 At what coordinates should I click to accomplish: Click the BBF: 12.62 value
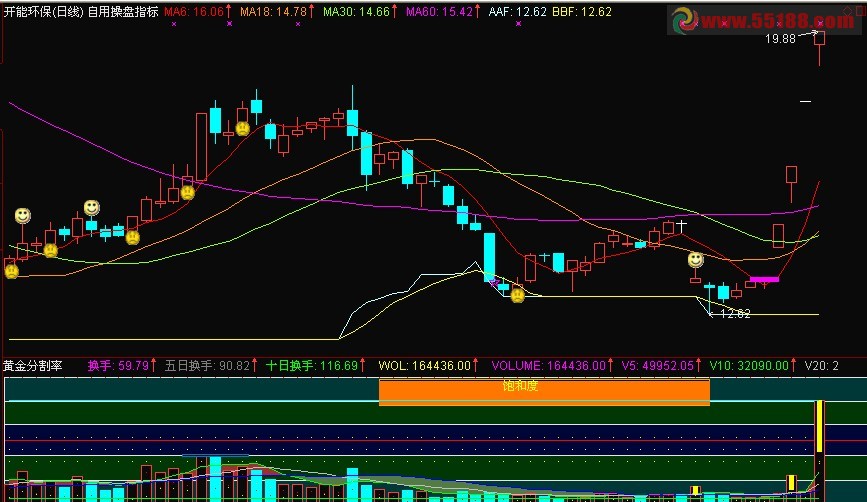tap(582, 12)
